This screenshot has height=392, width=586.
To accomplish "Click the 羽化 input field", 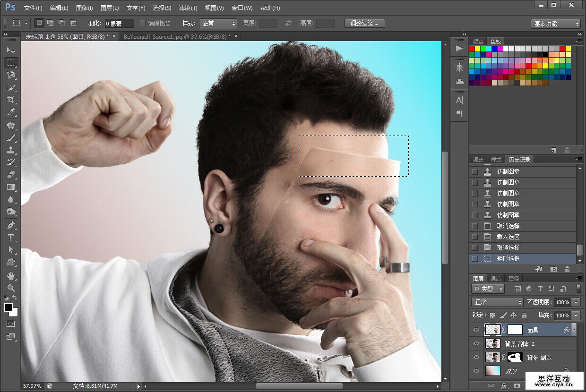I will coord(118,23).
